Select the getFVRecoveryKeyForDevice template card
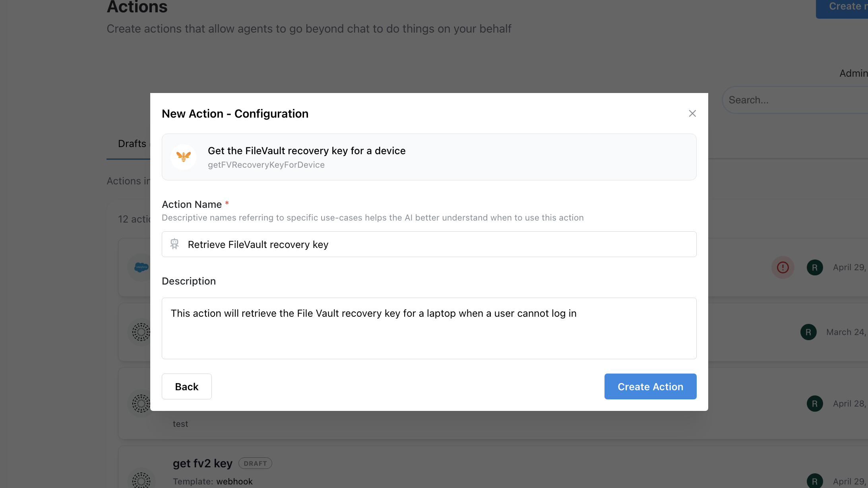The width and height of the screenshot is (868, 488). pos(429,157)
